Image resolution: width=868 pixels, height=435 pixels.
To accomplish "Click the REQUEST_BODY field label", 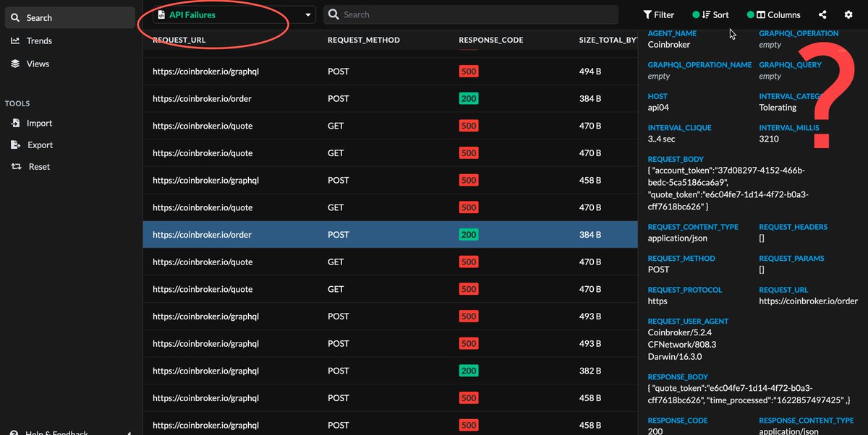I will point(676,159).
